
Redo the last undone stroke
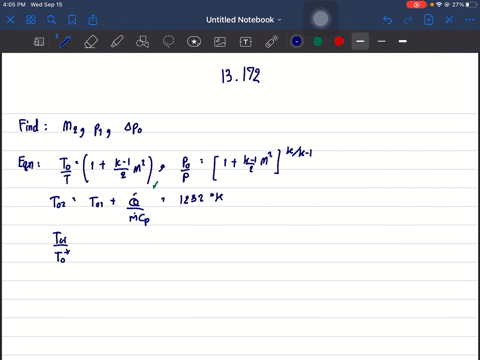click(x=408, y=20)
